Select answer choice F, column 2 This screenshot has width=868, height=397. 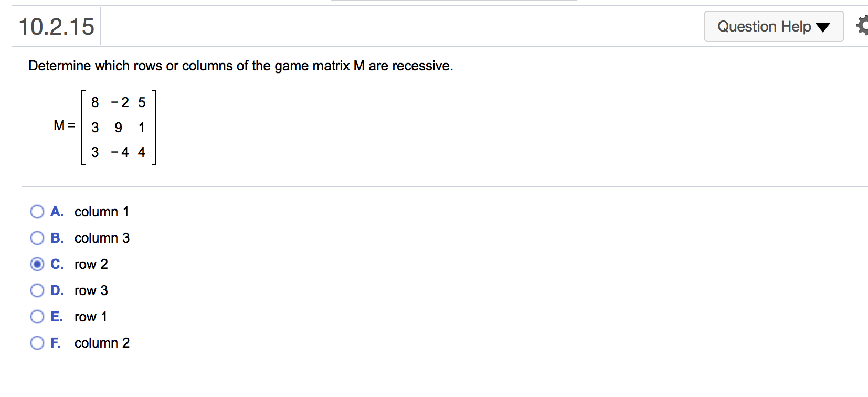pyautogui.click(x=37, y=343)
